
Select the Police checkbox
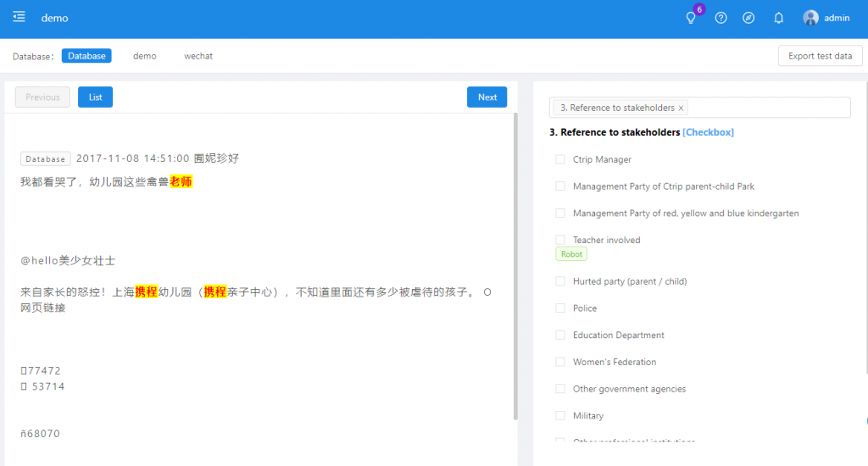[560, 308]
